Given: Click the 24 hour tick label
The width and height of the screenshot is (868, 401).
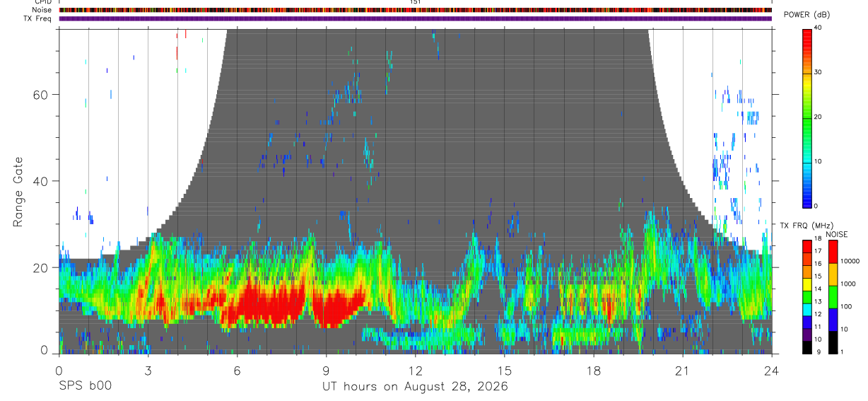Looking at the screenshot, I should click(772, 370).
